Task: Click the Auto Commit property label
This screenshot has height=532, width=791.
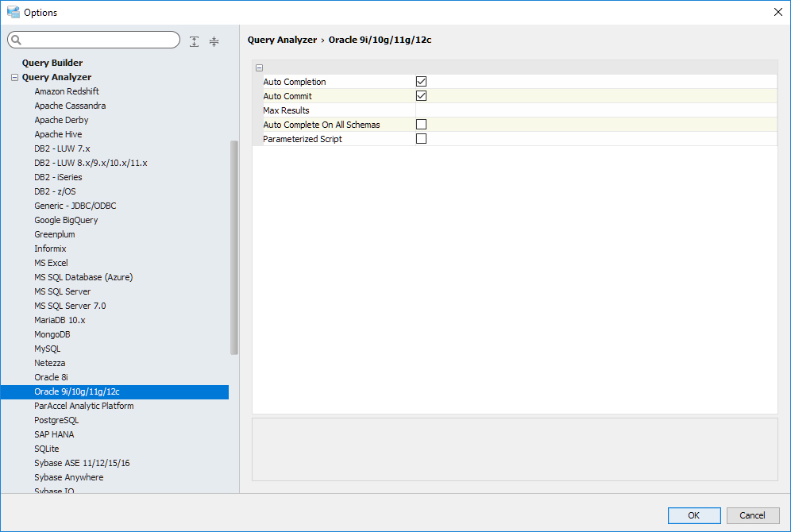Action: click(x=287, y=96)
